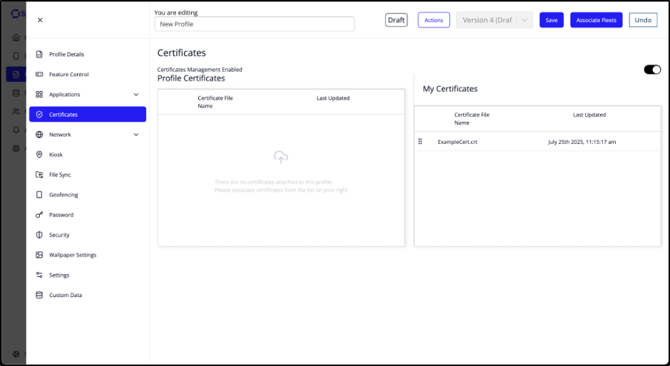670x366 pixels.
Task: Select the ExampleCert.crt file name
Action: point(457,142)
